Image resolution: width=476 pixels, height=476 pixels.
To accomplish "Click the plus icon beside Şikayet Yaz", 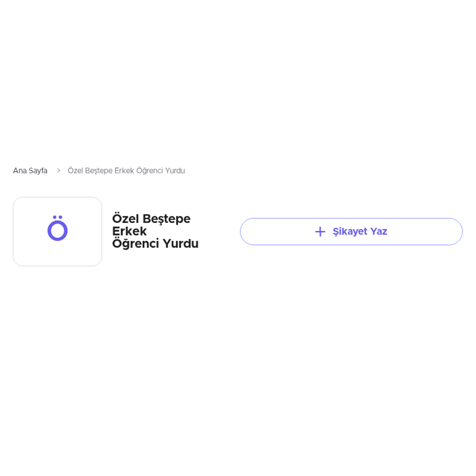I will 320,232.
